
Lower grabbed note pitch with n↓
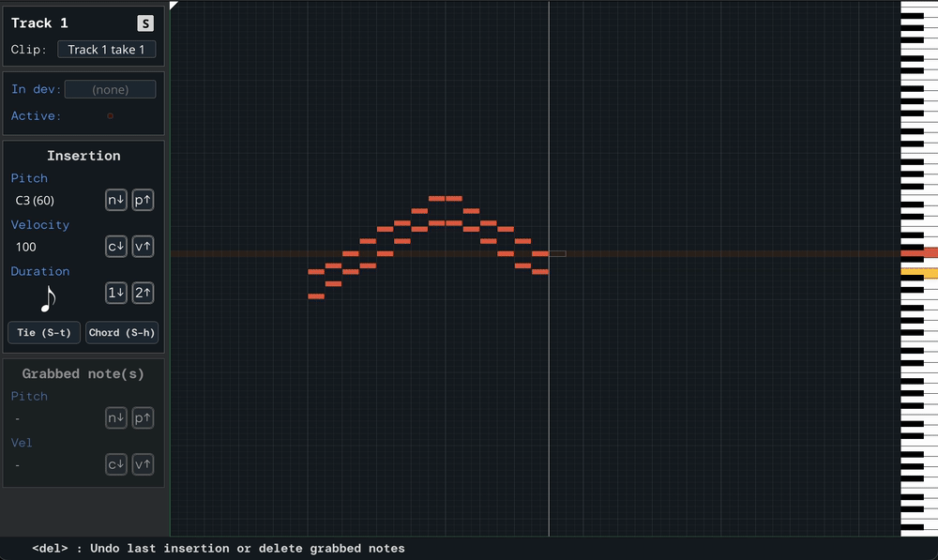pyautogui.click(x=115, y=418)
